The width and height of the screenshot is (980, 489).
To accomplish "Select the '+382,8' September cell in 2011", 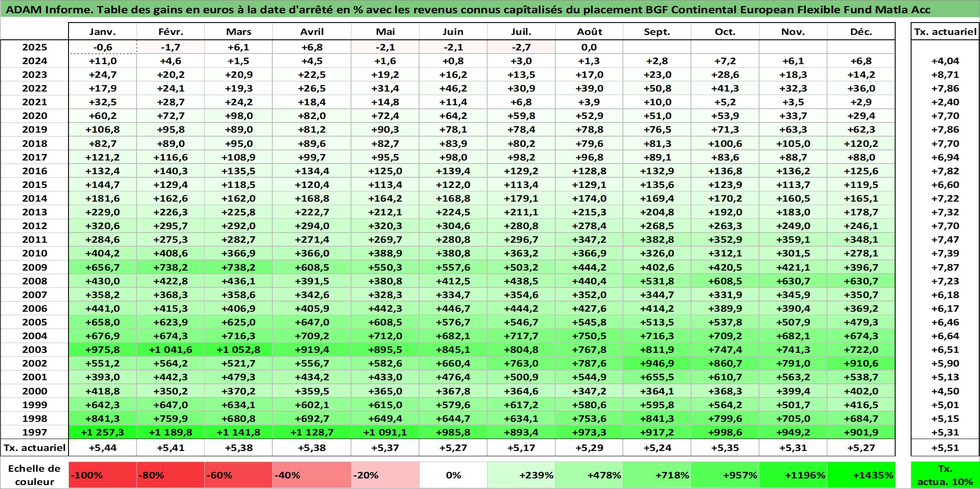I will [657, 240].
